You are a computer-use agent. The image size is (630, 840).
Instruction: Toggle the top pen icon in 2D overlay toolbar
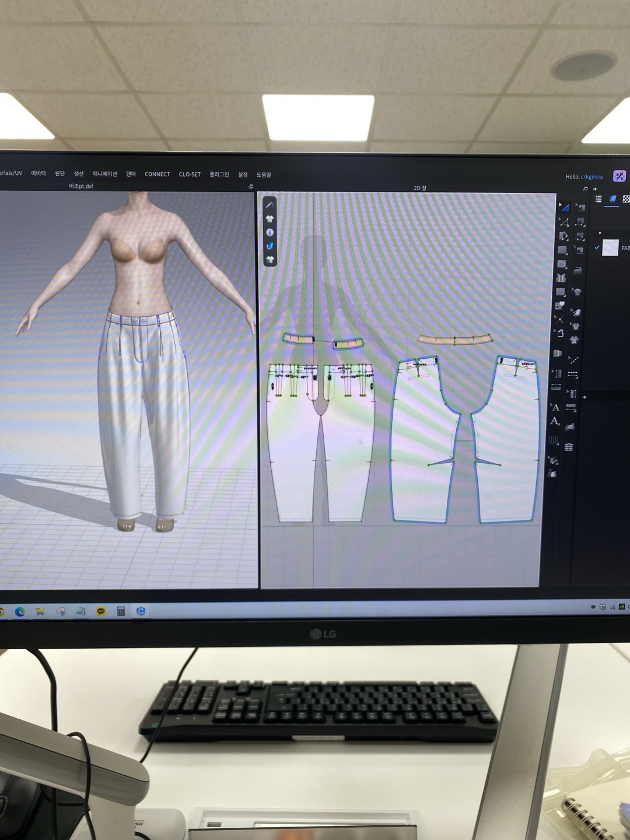269,205
